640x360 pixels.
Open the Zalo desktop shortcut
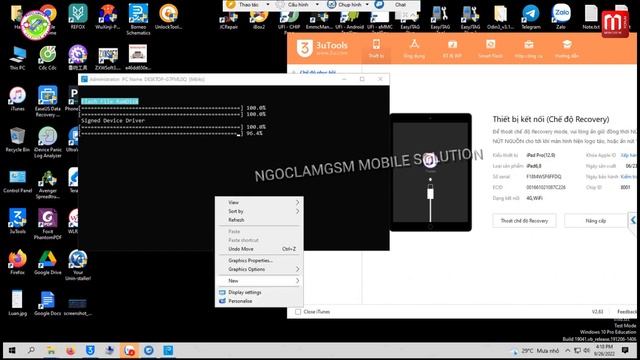point(561,16)
